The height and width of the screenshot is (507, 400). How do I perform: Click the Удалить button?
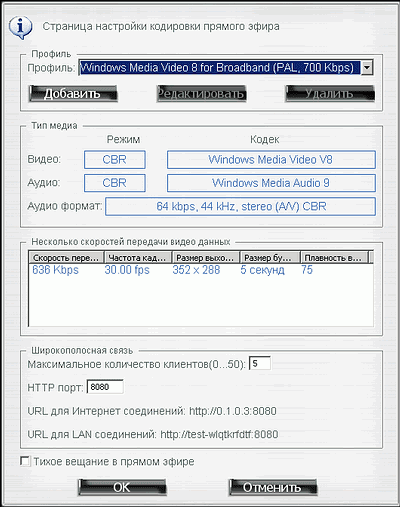[x=330, y=94]
